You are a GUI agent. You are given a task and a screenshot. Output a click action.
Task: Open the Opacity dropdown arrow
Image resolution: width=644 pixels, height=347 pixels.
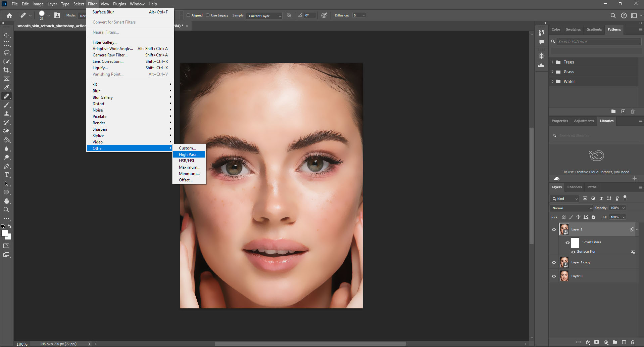pyautogui.click(x=624, y=208)
